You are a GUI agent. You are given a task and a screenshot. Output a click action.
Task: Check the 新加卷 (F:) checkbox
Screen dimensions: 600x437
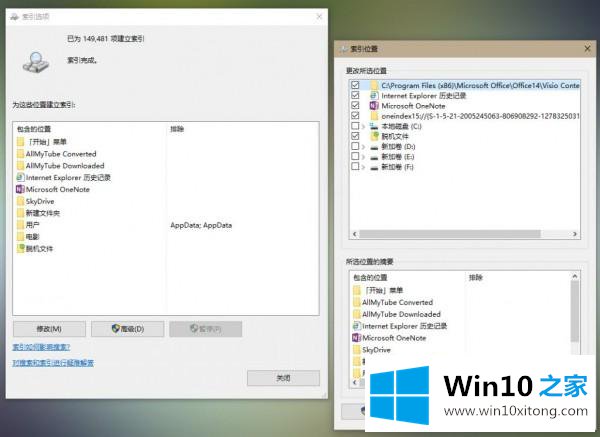pyautogui.click(x=355, y=166)
